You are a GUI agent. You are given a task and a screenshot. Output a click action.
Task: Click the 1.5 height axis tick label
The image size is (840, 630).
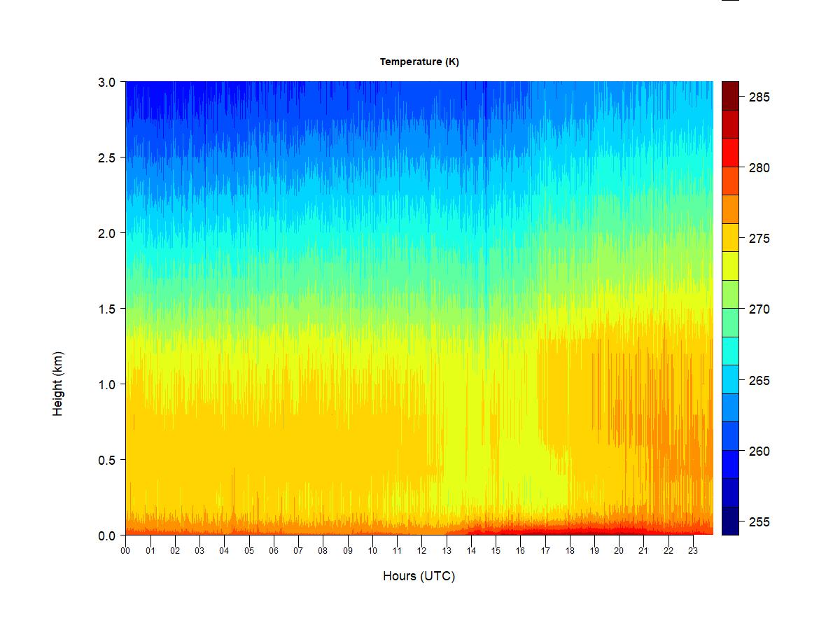point(107,309)
